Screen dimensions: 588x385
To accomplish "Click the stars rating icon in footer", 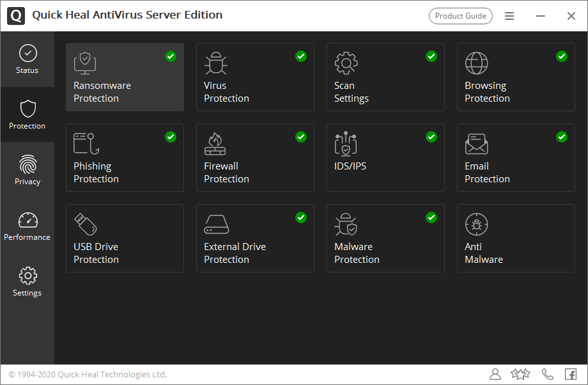I will (520, 374).
